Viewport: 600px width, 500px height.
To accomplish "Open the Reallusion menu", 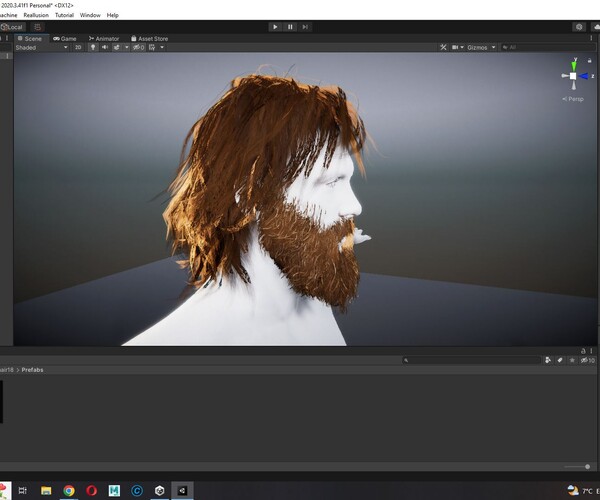I will click(36, 15).
